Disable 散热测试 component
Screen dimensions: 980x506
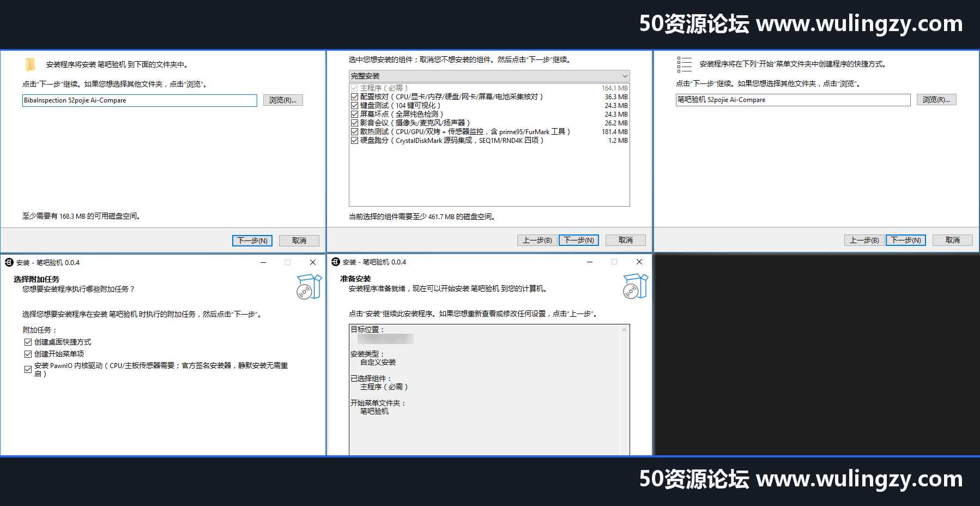point(355,131)
